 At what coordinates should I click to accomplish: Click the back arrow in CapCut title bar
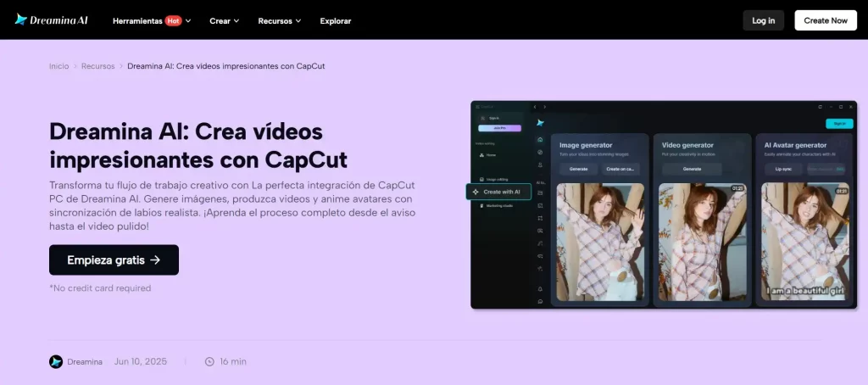tap(535, 107)
